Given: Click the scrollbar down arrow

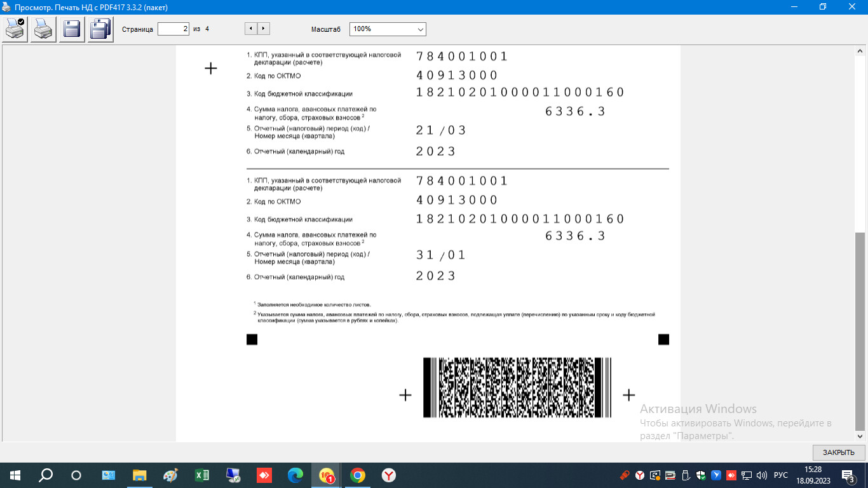Looking at the screenshot, I should [860, 436].
